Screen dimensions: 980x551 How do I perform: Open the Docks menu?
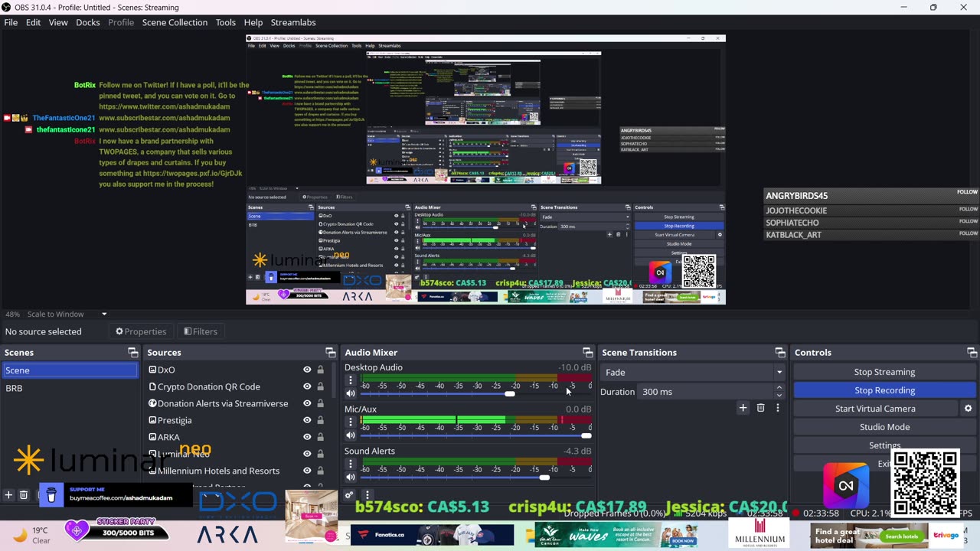(88, 22)
